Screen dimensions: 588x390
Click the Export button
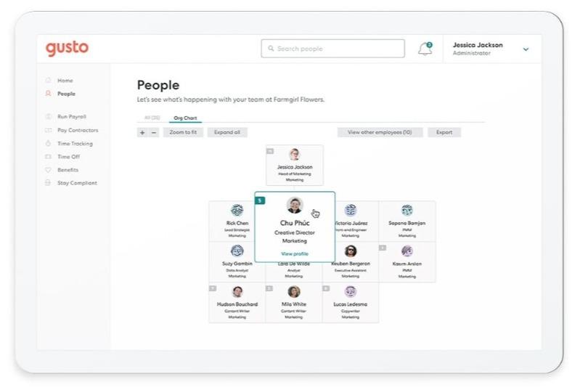pos(444,132)
